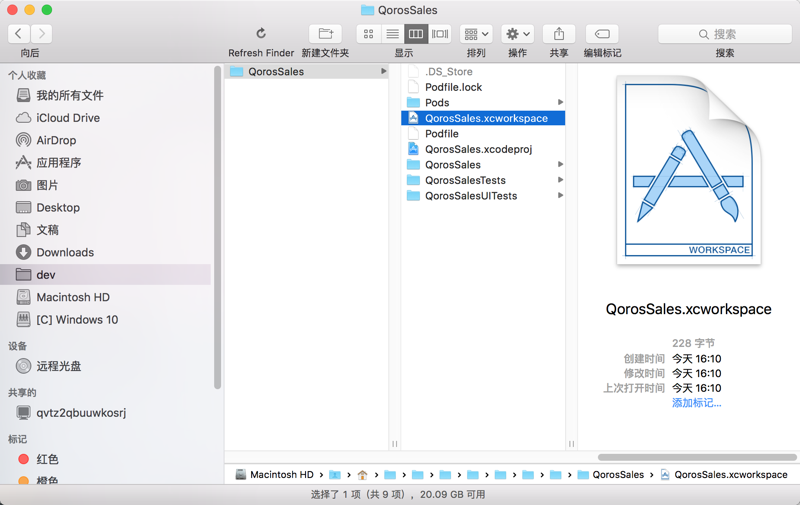
Task: Open [C] Windows 10 volume
Action: [106, 320]
